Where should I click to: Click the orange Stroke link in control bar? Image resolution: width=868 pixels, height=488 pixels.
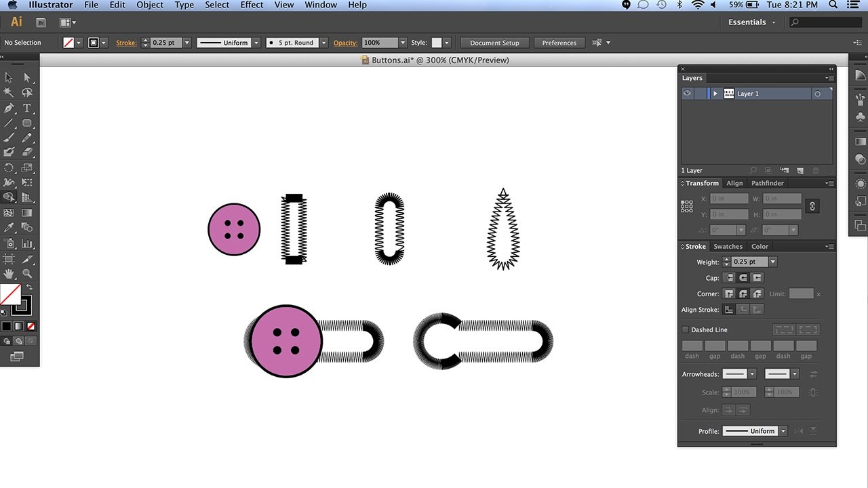[126, 43]
